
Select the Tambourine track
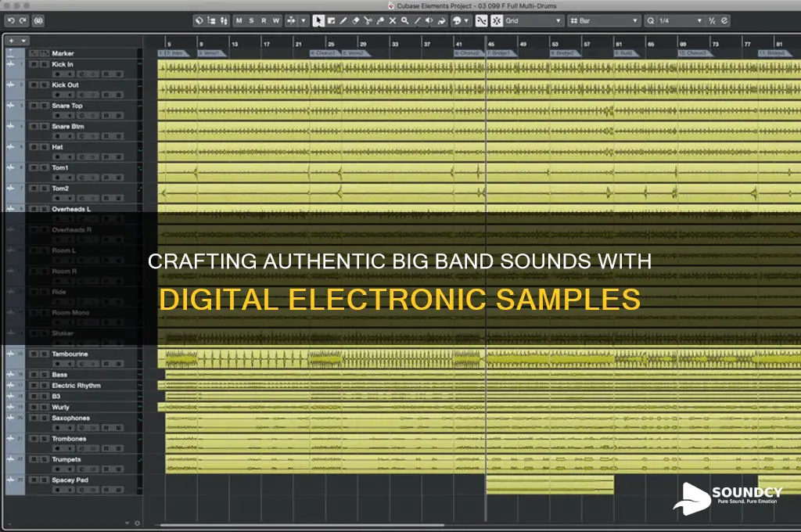[x=70, y=354]
